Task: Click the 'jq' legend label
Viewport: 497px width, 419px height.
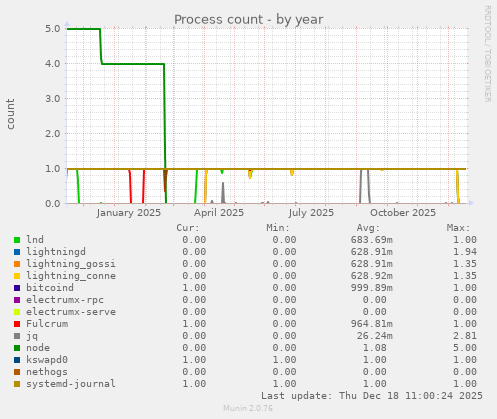Action: click(x=32, y=336)
